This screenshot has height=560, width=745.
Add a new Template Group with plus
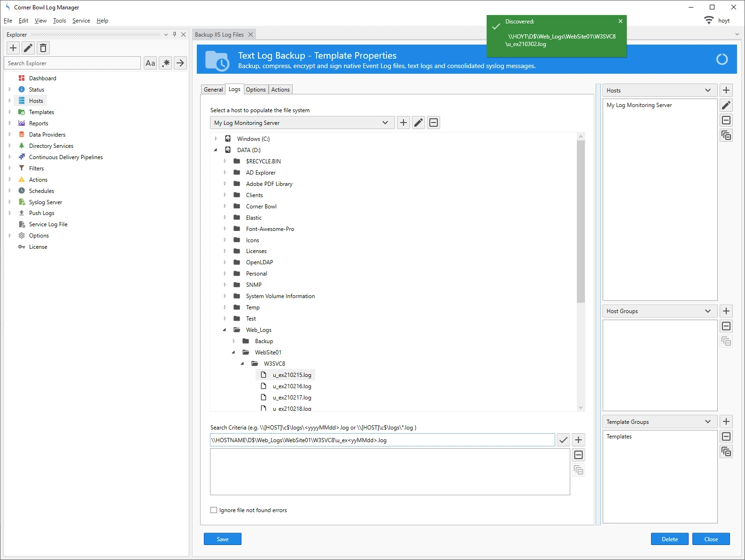click(x=726, y=422)
